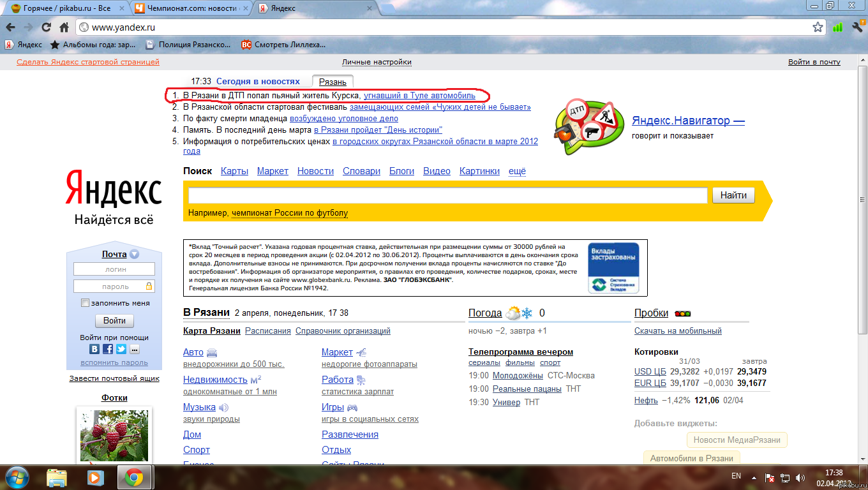868x490 pixels.
Task: Click the Chrome icon in the taskbar
Action: (133, 477)
